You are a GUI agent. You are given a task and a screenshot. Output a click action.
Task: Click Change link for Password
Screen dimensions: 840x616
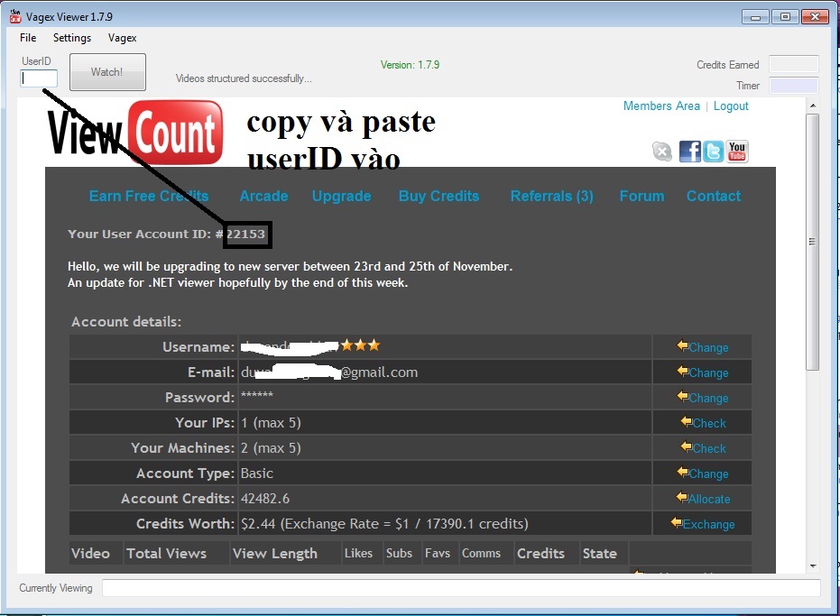pyautogui.click(x=708, y=398)
